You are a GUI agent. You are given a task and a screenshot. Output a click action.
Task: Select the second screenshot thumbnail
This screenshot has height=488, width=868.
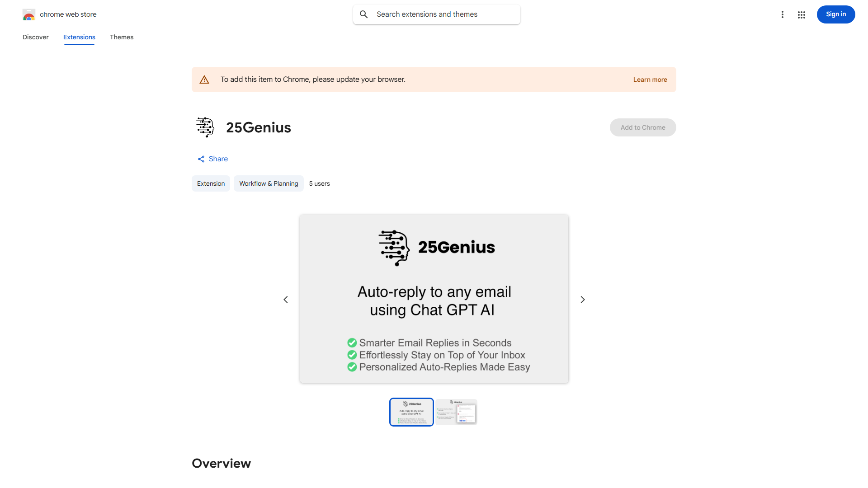point(456,412)
